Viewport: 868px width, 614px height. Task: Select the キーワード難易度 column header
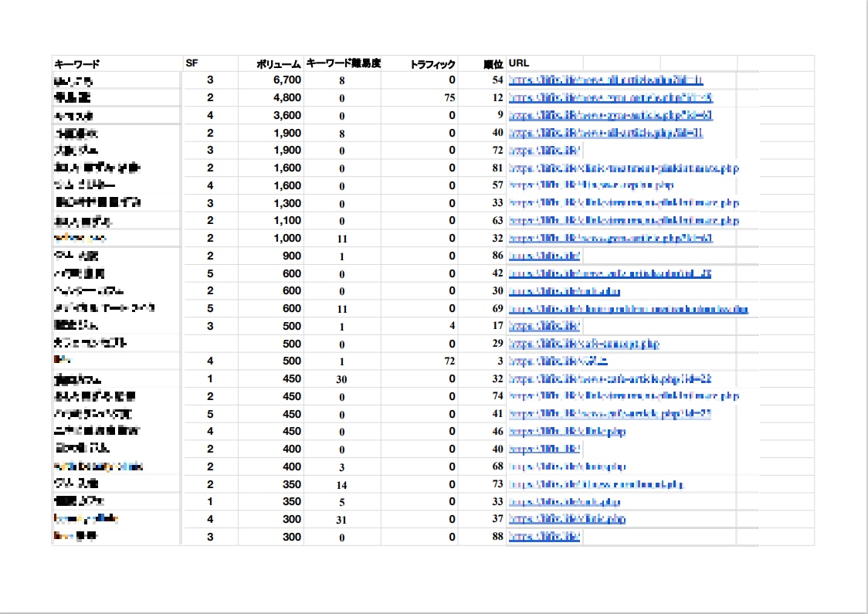(x=343, y=63)
